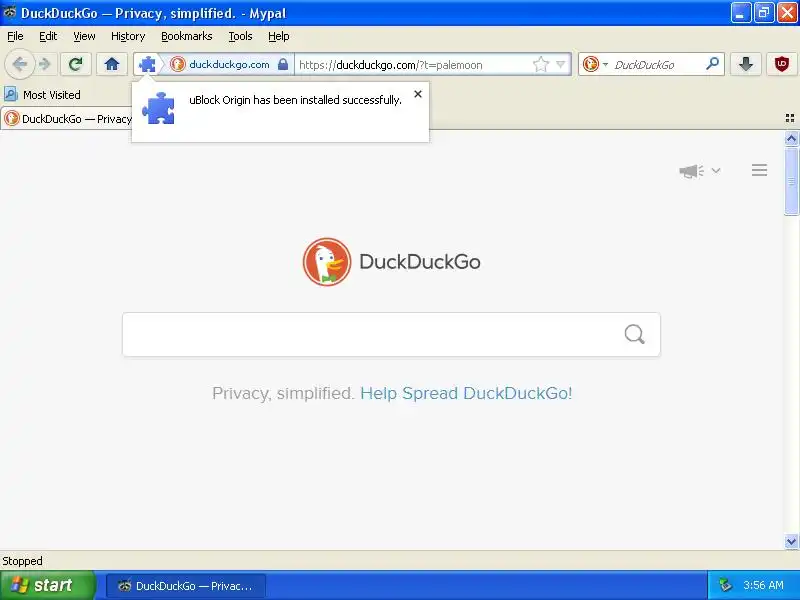Click the scrollbar down arrow

[x=791, y=541]
